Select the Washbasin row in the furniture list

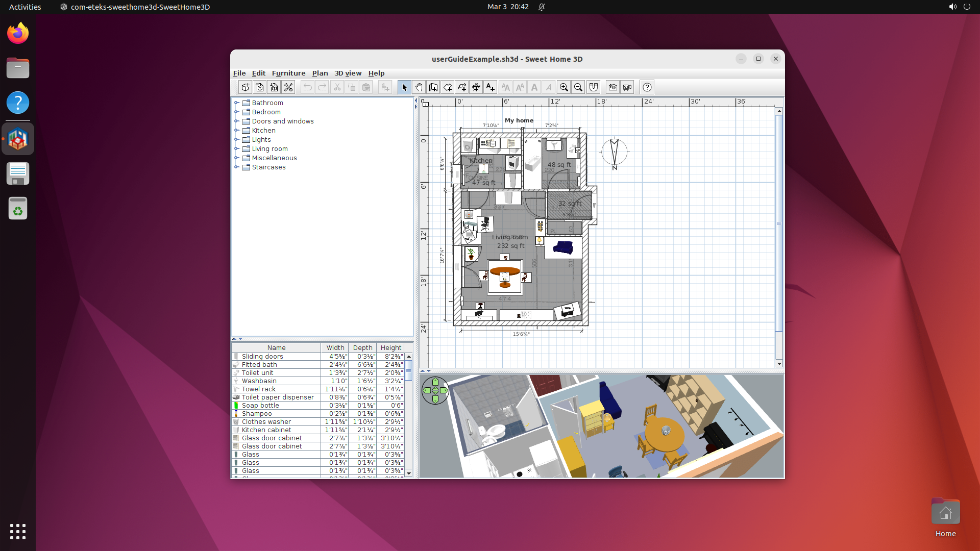click(x=276, y=381)
